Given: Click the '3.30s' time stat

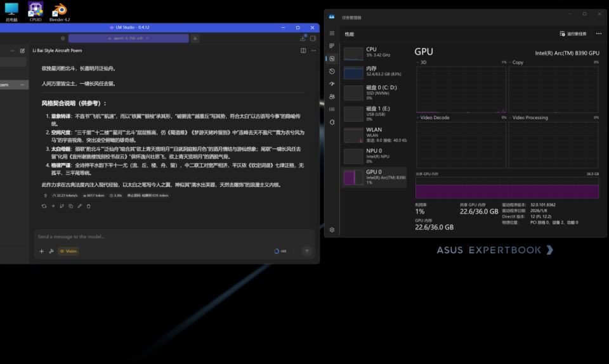Looking at the screenshot, I should 115,195.
